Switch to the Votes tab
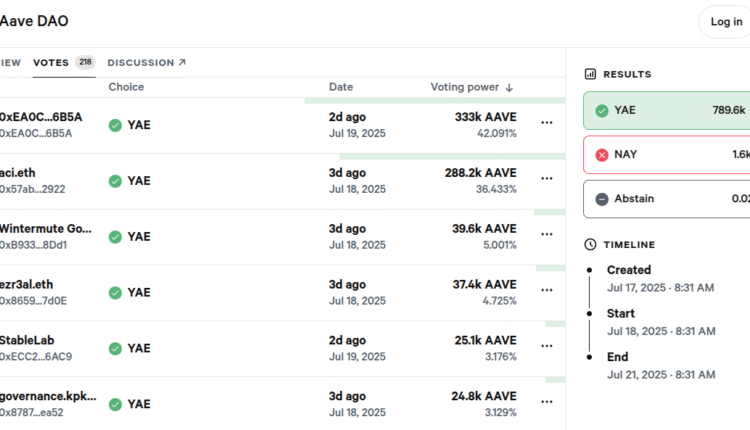This screenshot has height=430, width=750. pos(51,62)
